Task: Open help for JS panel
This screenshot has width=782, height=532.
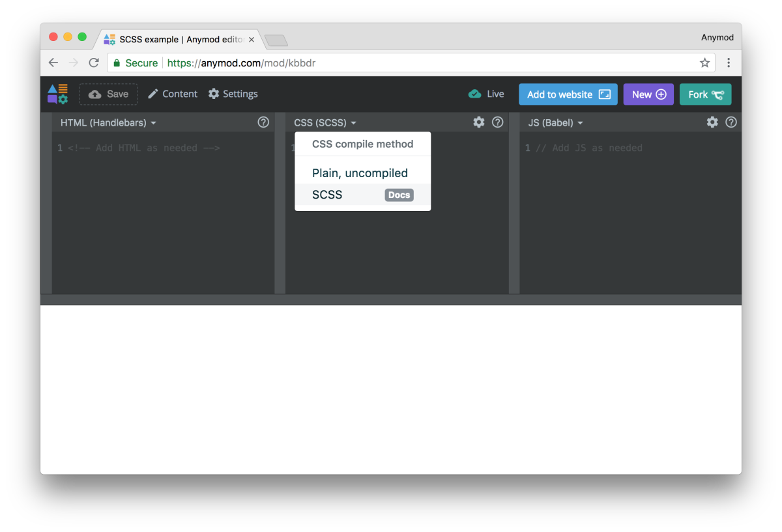Action: coord(731,122)
